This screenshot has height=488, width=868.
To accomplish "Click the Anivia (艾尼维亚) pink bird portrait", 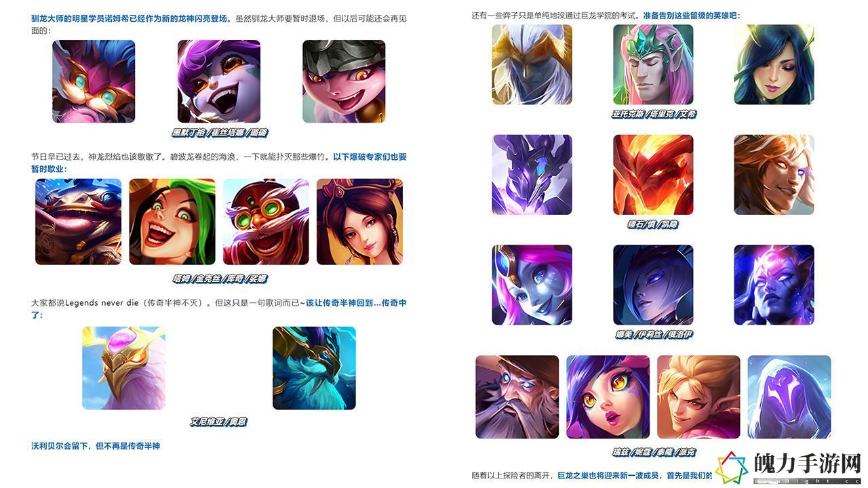I will coord(124,368).
